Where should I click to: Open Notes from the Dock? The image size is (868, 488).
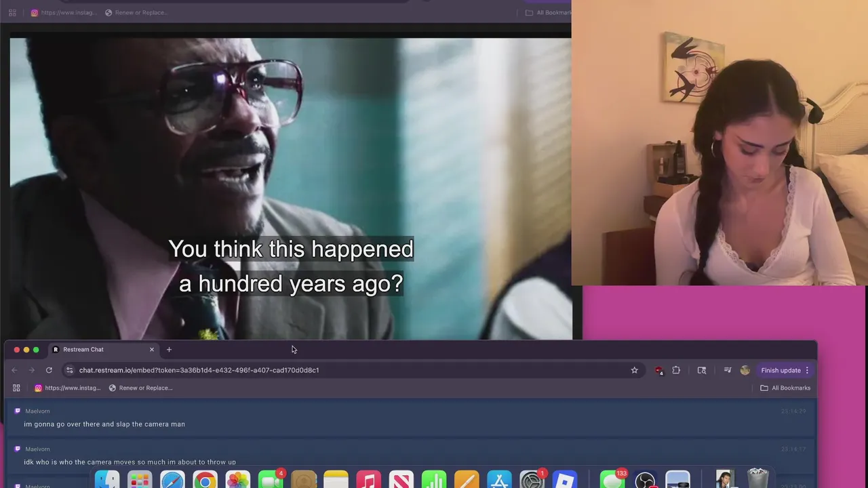point(336,479)
